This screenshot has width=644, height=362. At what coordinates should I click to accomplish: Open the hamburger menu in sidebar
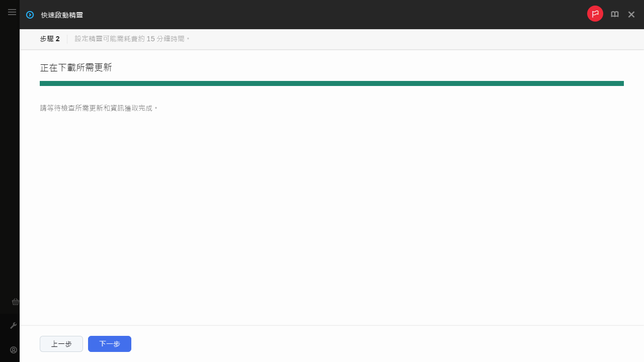click(x=12, y=12)
